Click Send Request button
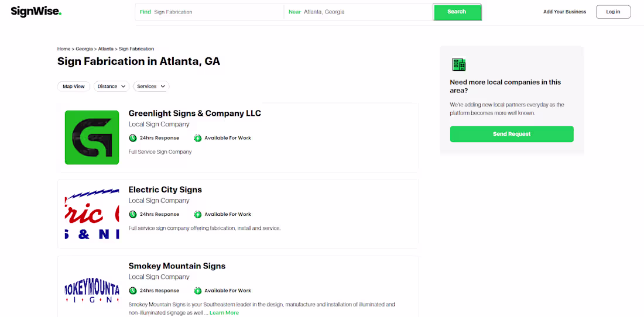 pyautogui.click(x=511, y=134)
